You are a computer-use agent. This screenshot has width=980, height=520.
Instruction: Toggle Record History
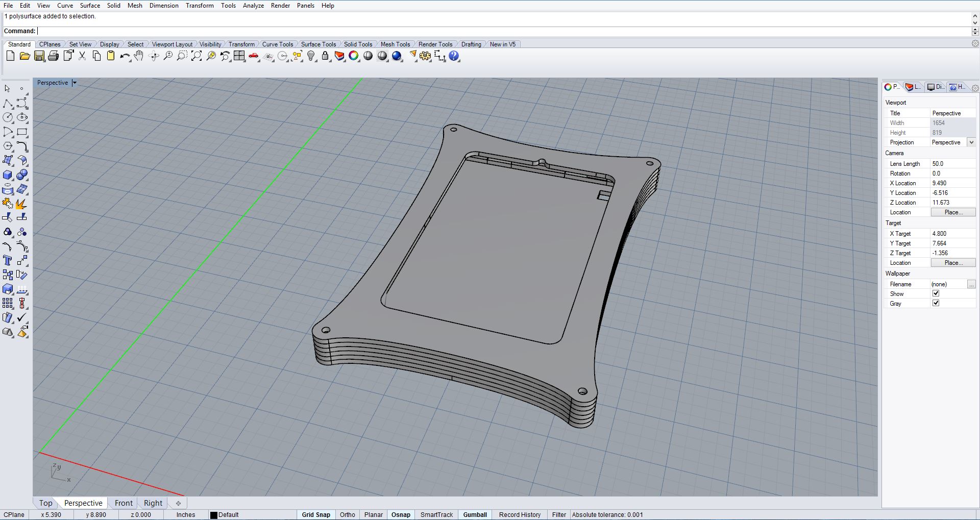coord(520,514)
